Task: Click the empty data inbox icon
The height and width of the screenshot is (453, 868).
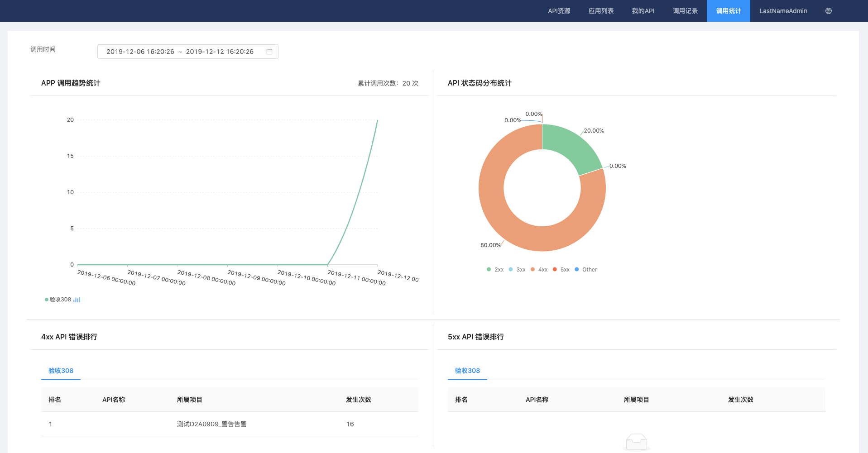Action: 636,442
